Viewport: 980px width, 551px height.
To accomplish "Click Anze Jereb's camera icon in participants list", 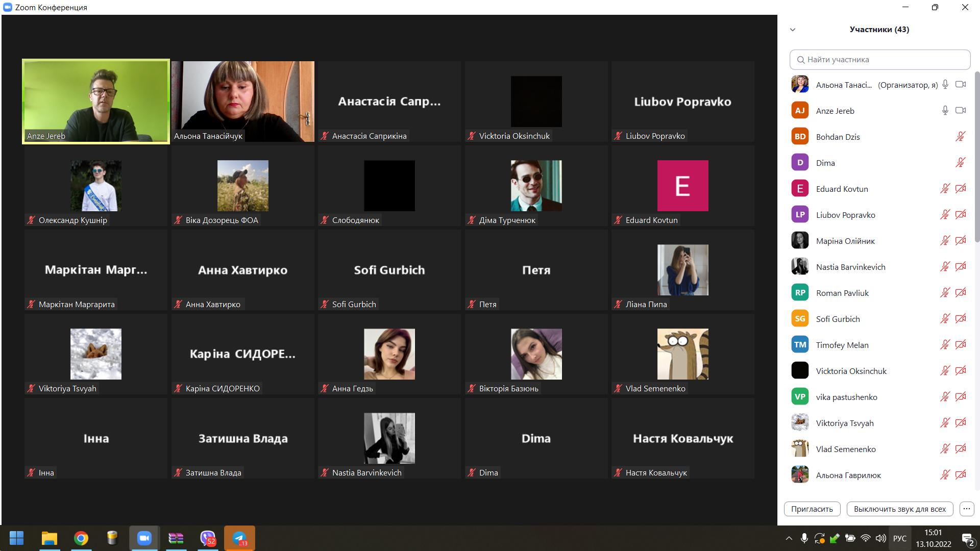I will [961, 111].
